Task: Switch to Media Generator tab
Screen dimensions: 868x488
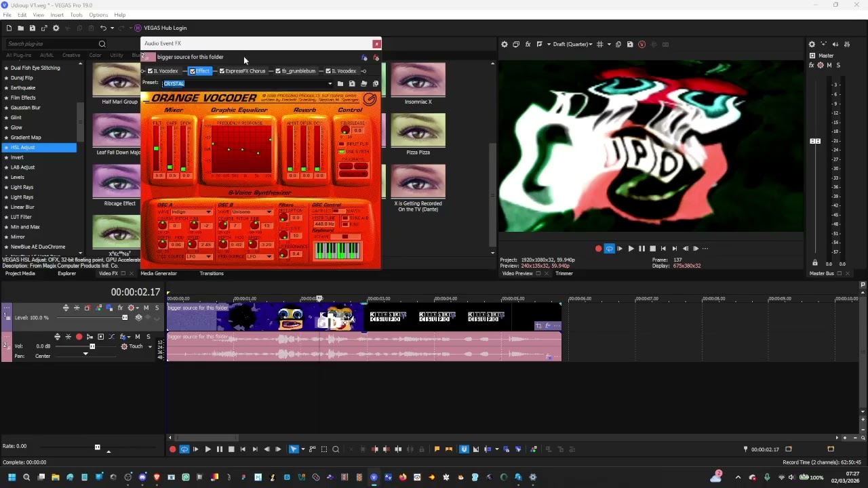Action: pyautogui.click(x=159, y=273)
